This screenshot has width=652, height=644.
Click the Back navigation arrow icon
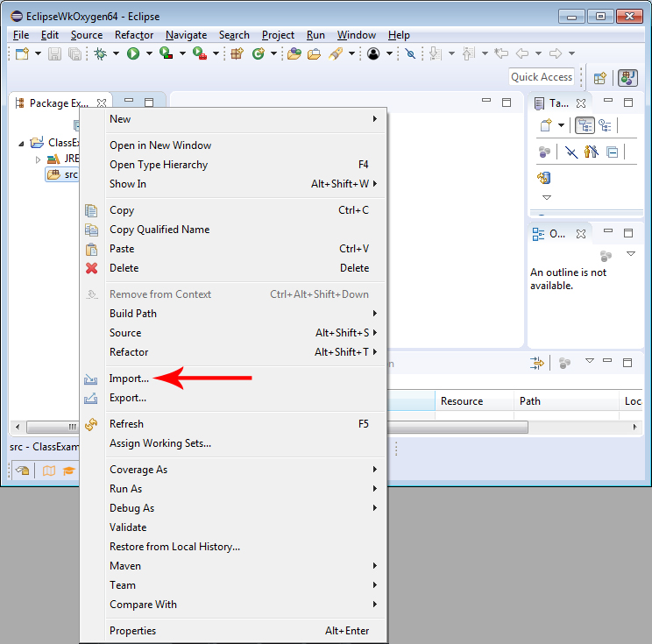click(x=522, y=53)
